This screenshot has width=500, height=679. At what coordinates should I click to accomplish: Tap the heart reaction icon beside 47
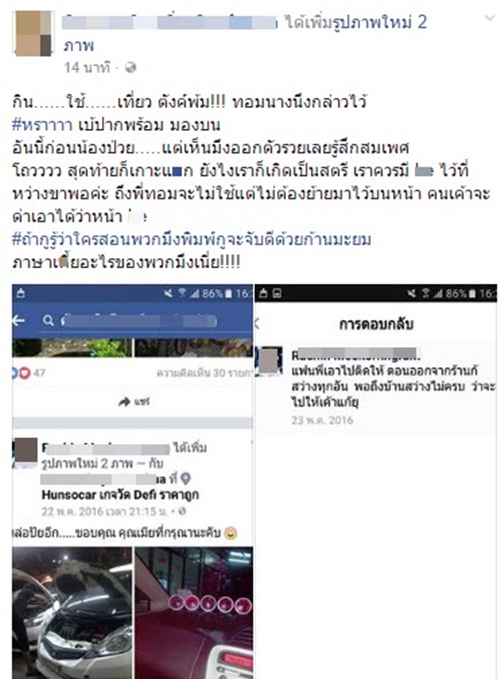(x=25, y=372)
